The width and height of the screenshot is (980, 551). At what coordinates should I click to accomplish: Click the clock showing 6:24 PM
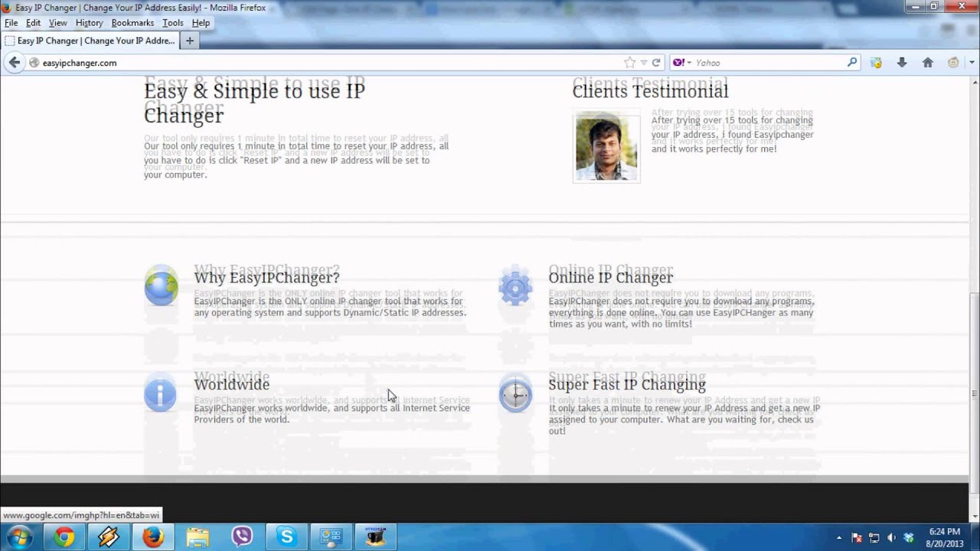click(x=944, y=537)
